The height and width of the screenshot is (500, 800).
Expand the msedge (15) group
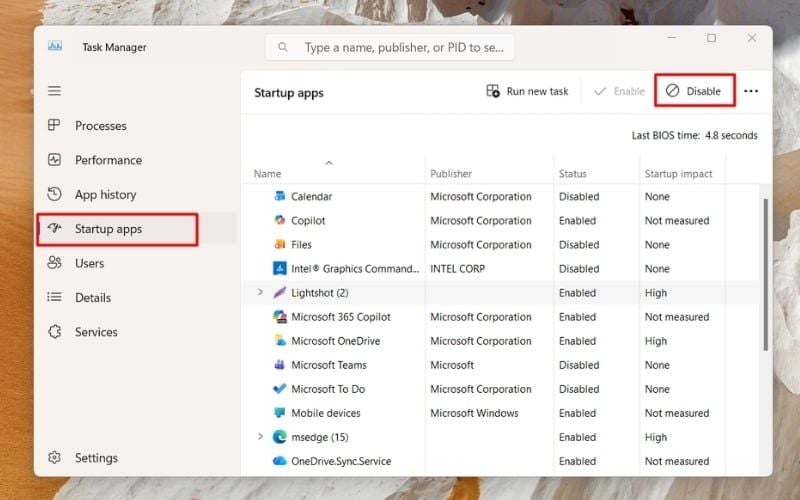pyautogui.click(x=260, y=437)
